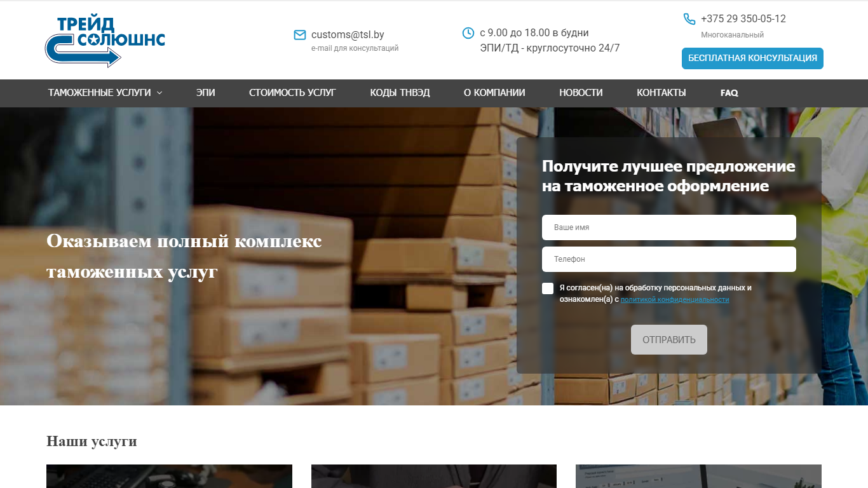The image size is (868, 488).
Task: Open the О компании page
Action: [494, 93]
